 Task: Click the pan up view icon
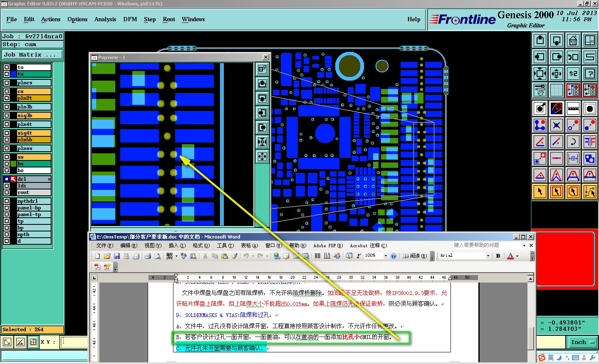tap(540, 40)
